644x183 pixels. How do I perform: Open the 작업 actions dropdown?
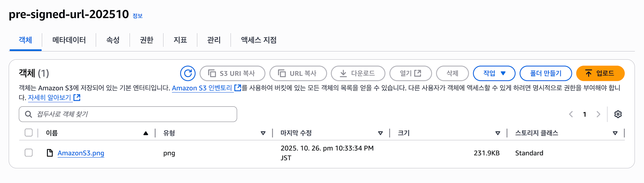494,73
